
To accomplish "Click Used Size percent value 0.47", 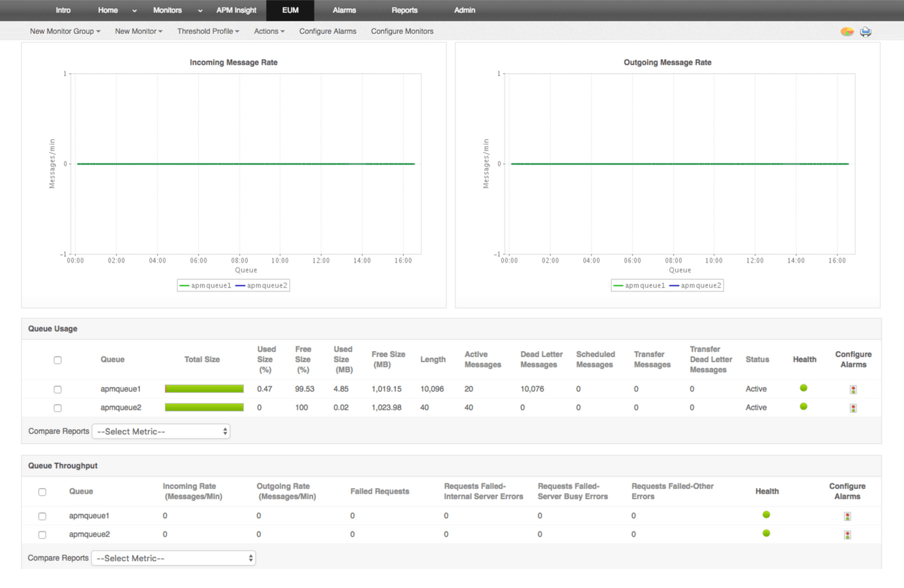I will point(265,389).
